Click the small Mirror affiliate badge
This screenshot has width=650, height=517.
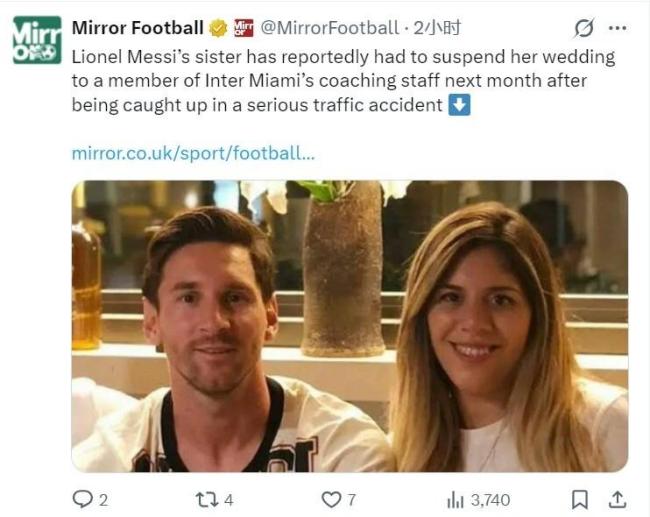click(x=243, y=28)
